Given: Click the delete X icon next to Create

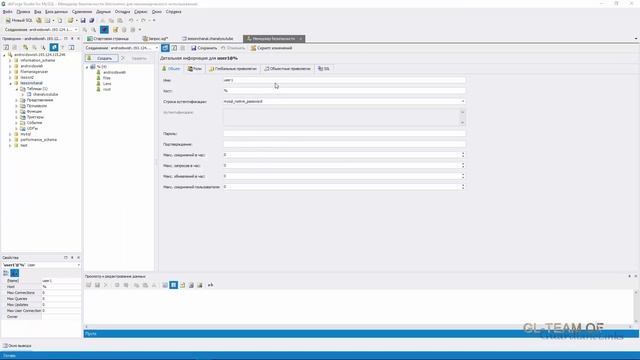Looking at the screenshot, I should (x=123, y=58).
